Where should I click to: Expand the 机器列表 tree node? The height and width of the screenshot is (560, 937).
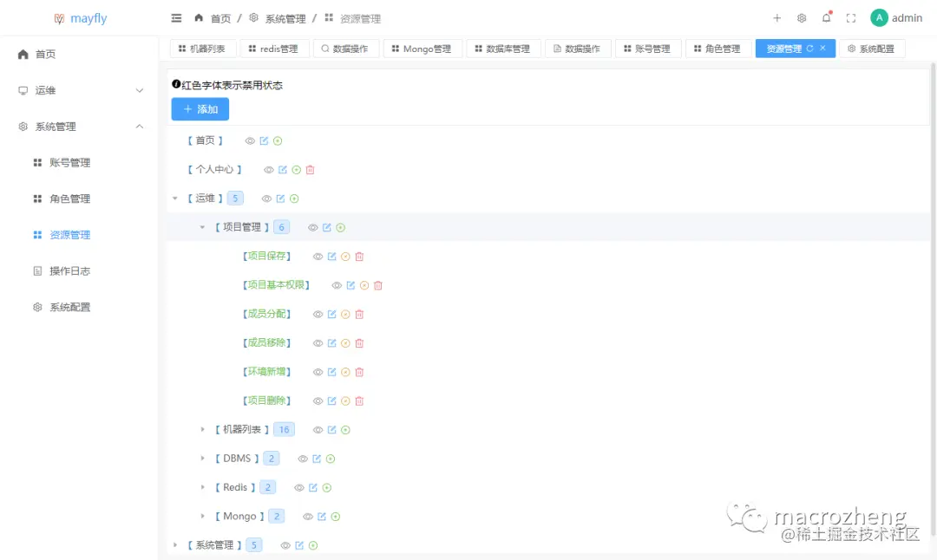click(x=202, y=429)
